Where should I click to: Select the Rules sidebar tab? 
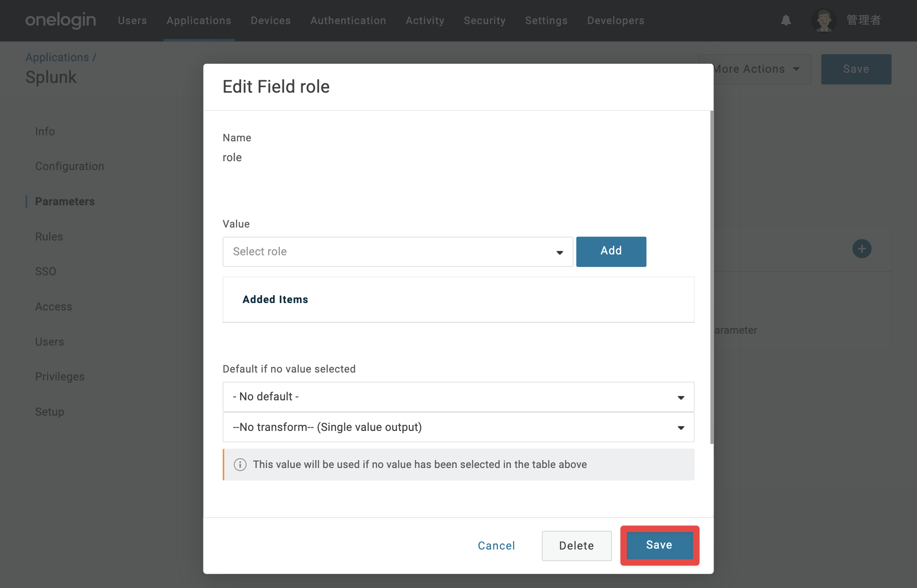[49, 237]
